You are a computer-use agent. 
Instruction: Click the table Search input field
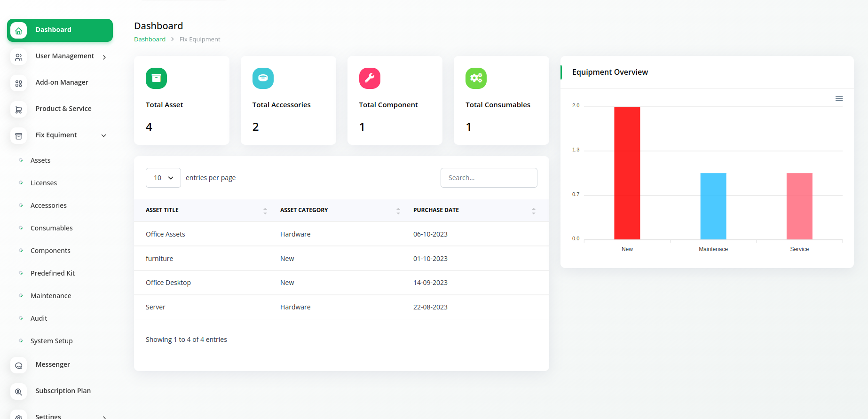coord(489,178)
